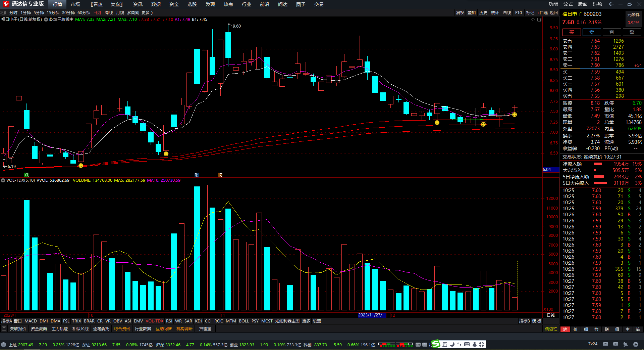Click the smiley signal at 6.19 low
The image size is (644, 350).
pos(81,166)
